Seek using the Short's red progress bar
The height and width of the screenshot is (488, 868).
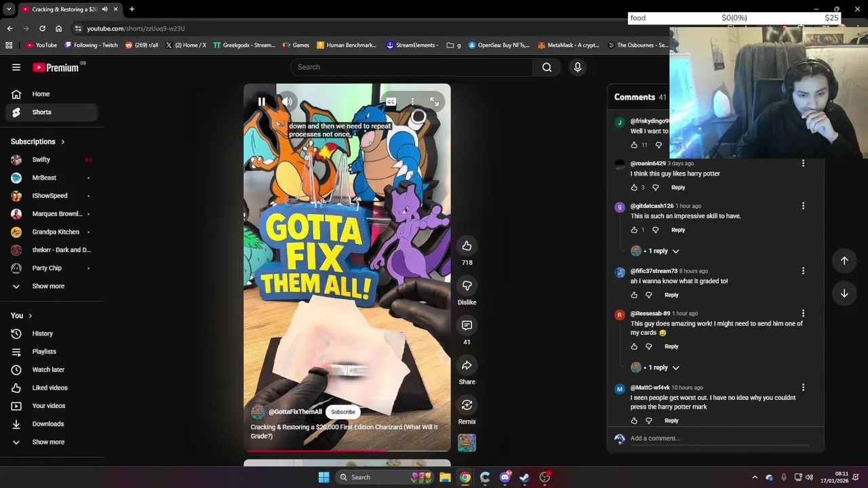point(347,450)
